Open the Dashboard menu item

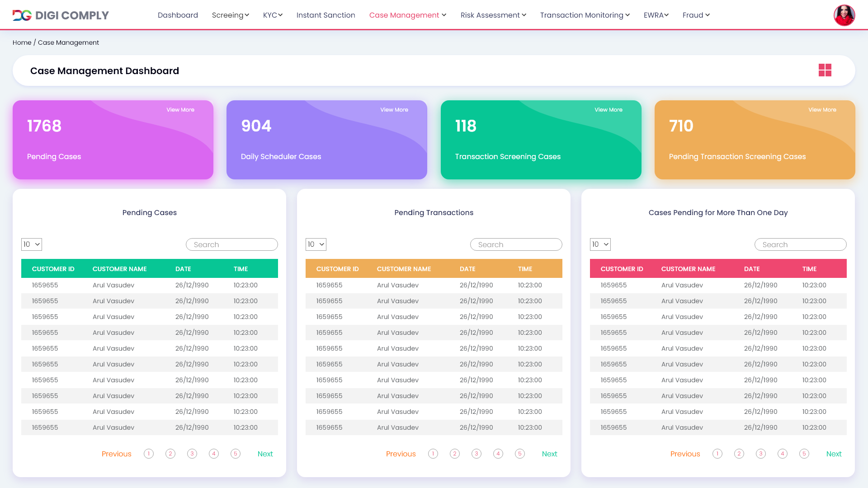pyautogui.click(x=178, y=15)
